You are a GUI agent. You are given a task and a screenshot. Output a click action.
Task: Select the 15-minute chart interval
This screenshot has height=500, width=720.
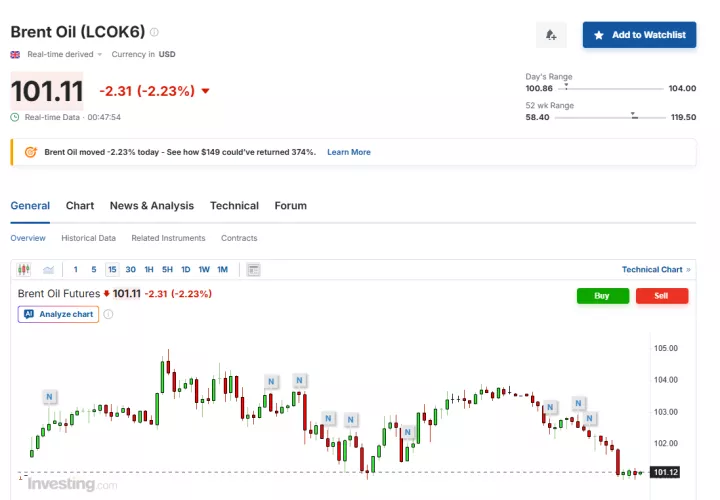point(112,269)
